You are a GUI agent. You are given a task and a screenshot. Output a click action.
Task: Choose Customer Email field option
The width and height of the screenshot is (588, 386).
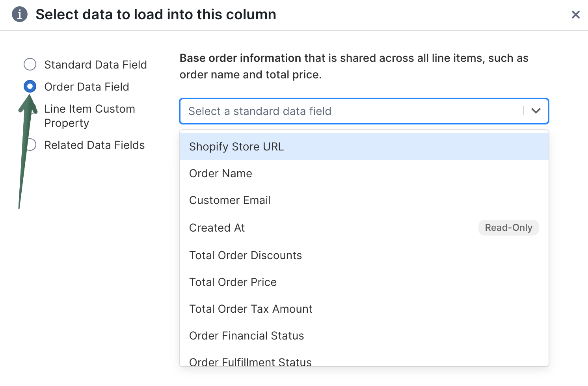pos(230,200)
